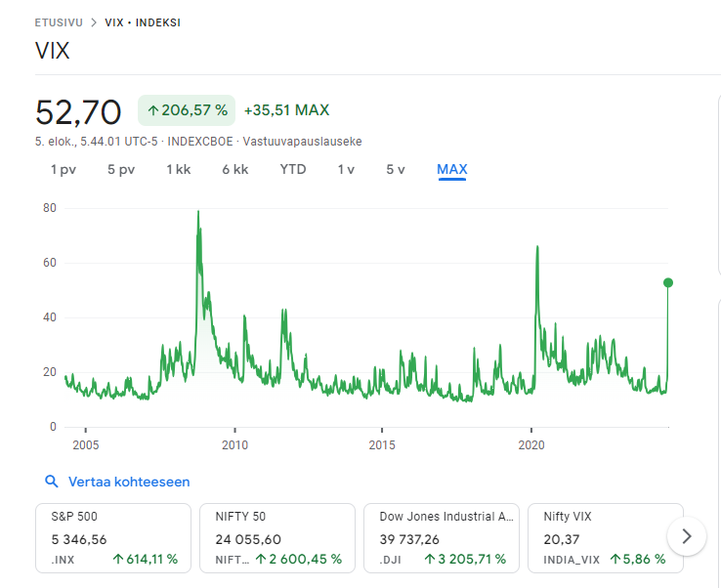Open the Nifty VIX comparison card
The height and width of the screenshot is (588, 721).
point(606,538)
